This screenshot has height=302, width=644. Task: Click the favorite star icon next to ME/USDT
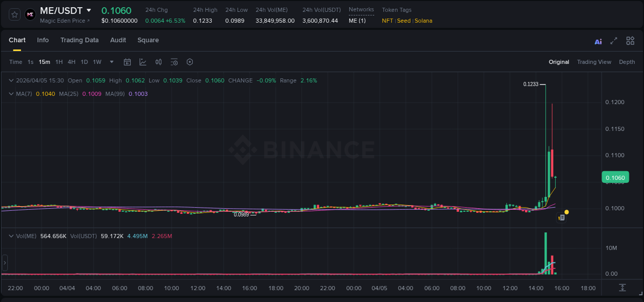[x=14, y=14]
